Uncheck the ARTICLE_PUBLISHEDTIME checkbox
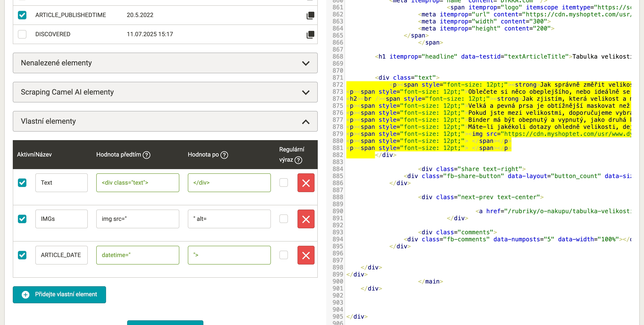 coord(22,15)
